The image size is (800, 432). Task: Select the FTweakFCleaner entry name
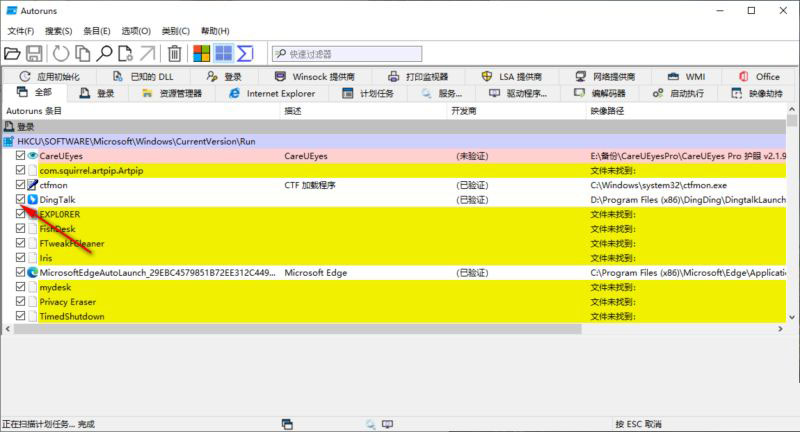pos(71,243)
